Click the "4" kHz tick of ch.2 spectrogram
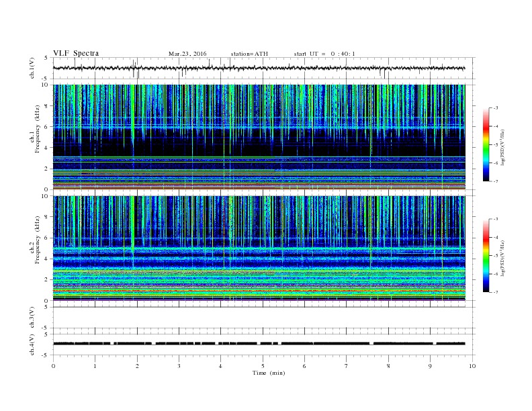Screen dimensions: 532x411 tap(46, 259)
